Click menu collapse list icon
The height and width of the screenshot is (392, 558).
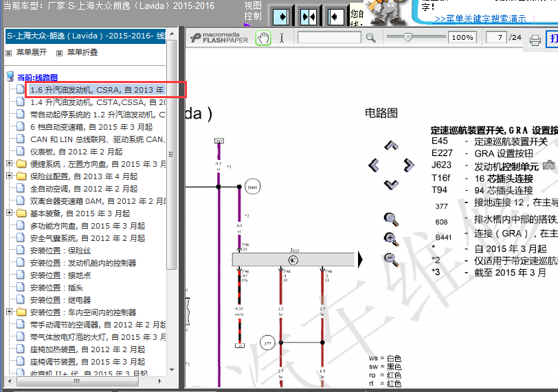click(59, 54)
